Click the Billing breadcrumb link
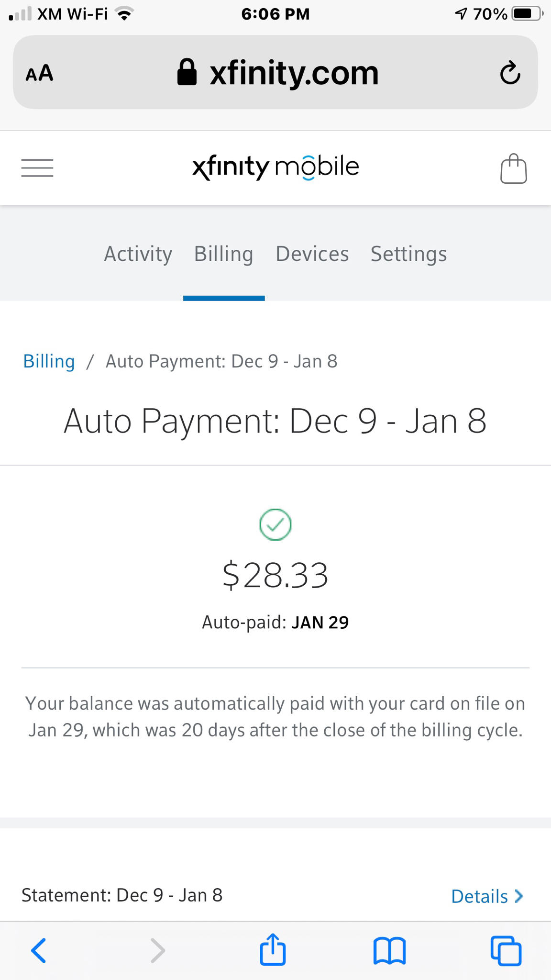This screenshot has height=980, width=551. pos(49,361)
